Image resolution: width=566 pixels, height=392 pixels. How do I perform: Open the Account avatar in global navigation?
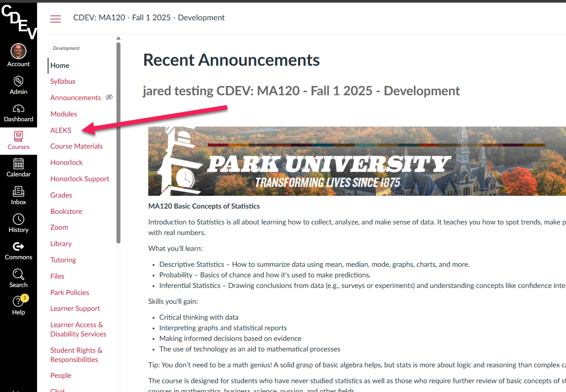19,51
